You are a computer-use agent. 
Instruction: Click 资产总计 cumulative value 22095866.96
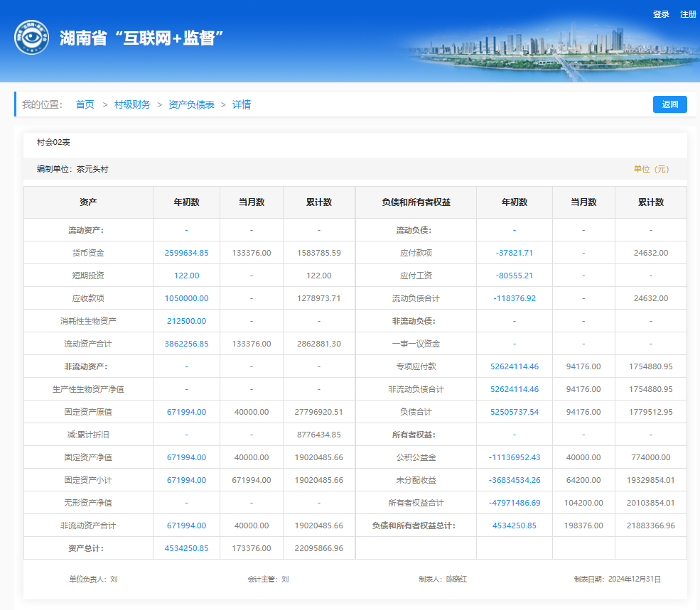pyautogui.click(x=319, y=549)
